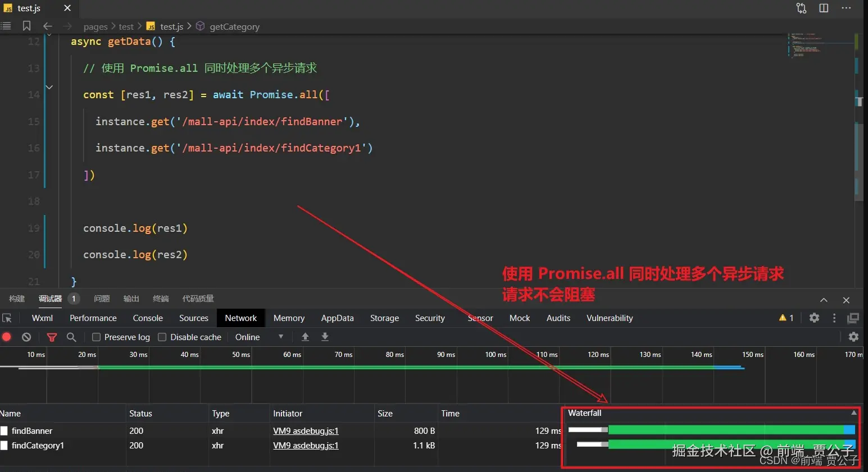Enable Preserve log checkbox
The image size is (868, 472).
(96, 337)
